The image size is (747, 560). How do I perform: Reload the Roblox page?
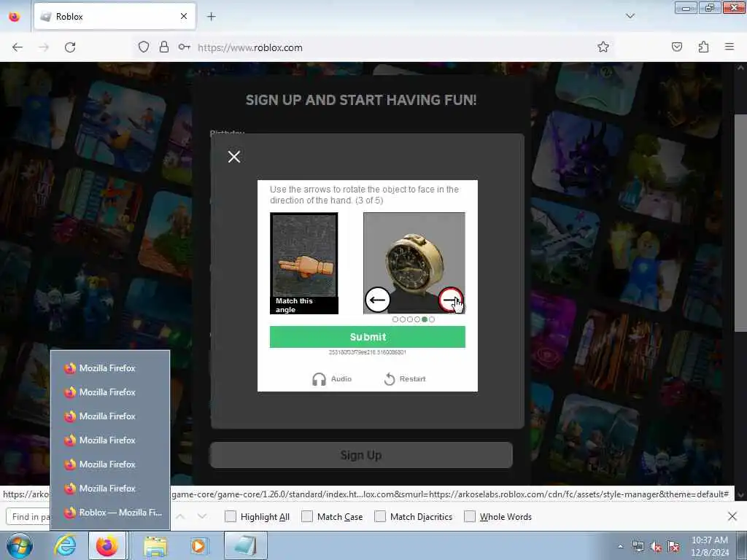pos(70,47)
